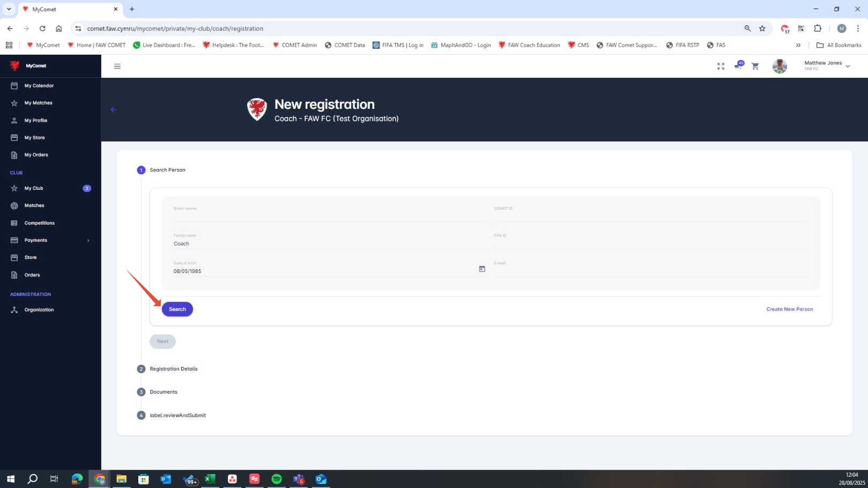Screen dimensions: 868x488
Task: Open the Windows Start menu
Action: (10, 479)
